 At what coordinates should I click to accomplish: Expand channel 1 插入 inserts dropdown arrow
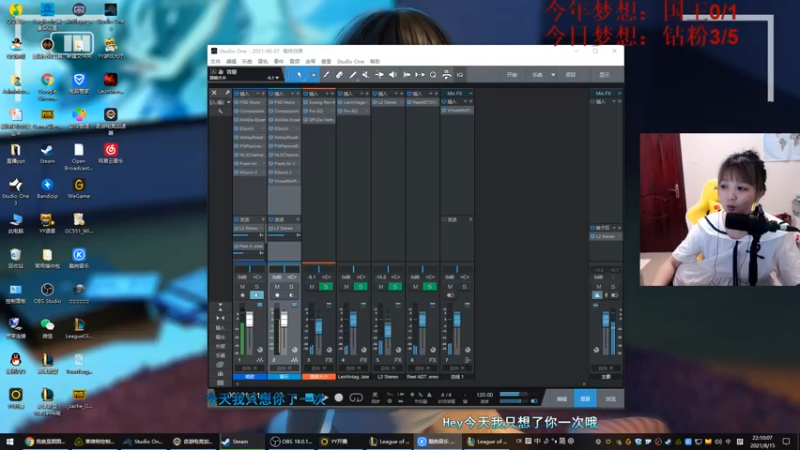[258, 93]
